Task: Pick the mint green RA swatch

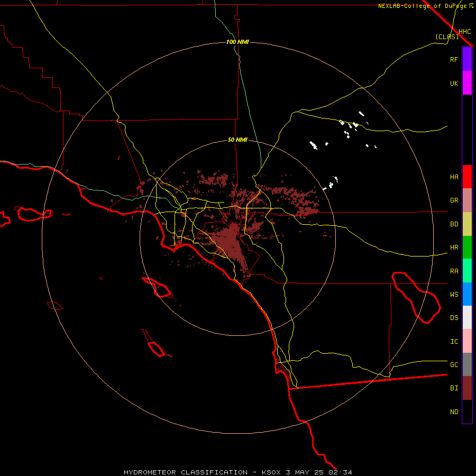Action: (x=467, y=271)
